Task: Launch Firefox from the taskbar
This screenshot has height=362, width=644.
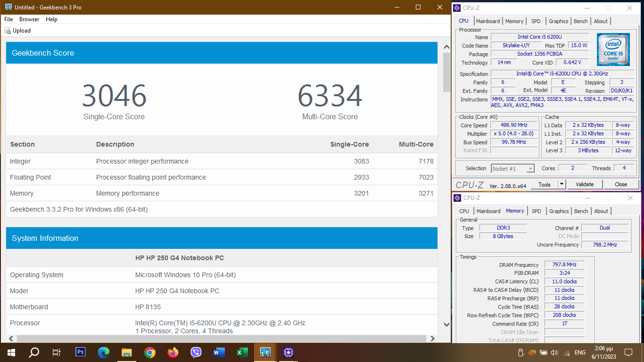Action: (173, 352)
